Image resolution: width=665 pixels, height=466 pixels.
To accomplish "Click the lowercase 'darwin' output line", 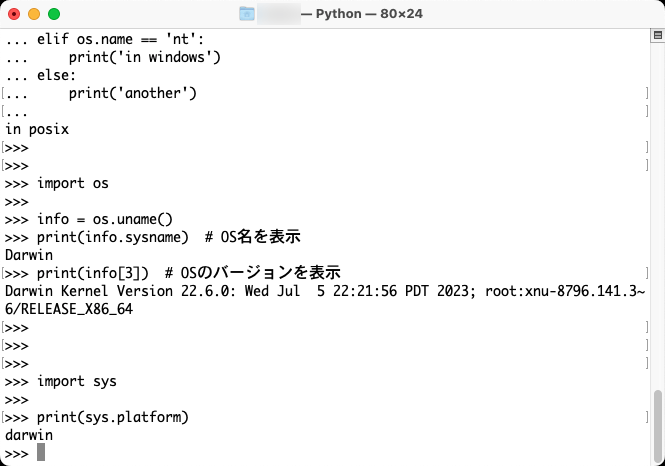I will pyautogui.click(x=29, y=435).
